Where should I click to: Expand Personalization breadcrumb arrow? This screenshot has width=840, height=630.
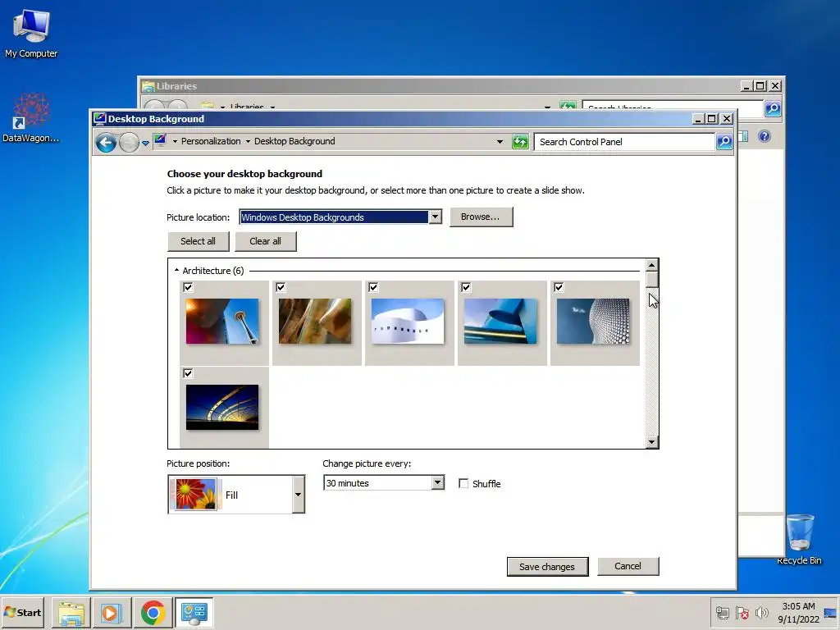tap(248, 141)
